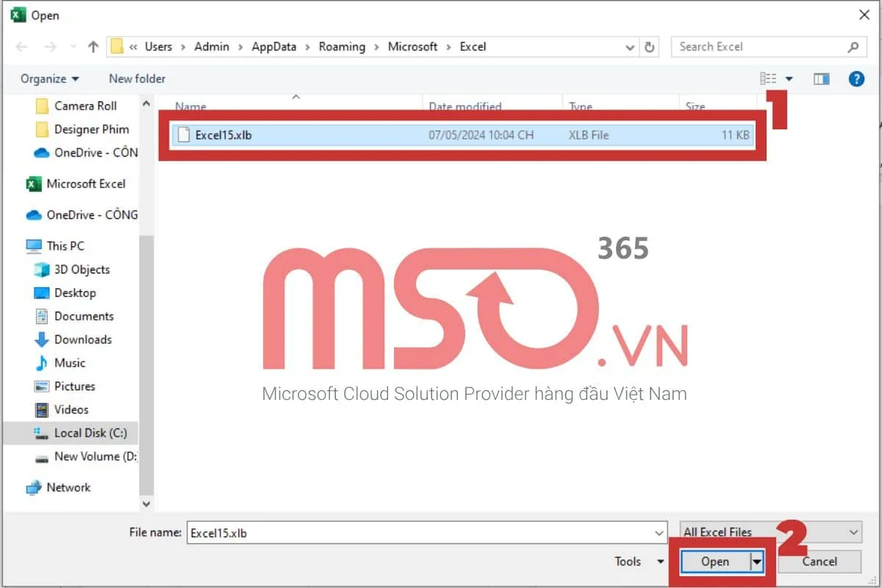Image resolution: width=882 pixels, height=588 pixels.
Task: Click the Up one level arrow
Action: tap(93, 46)
